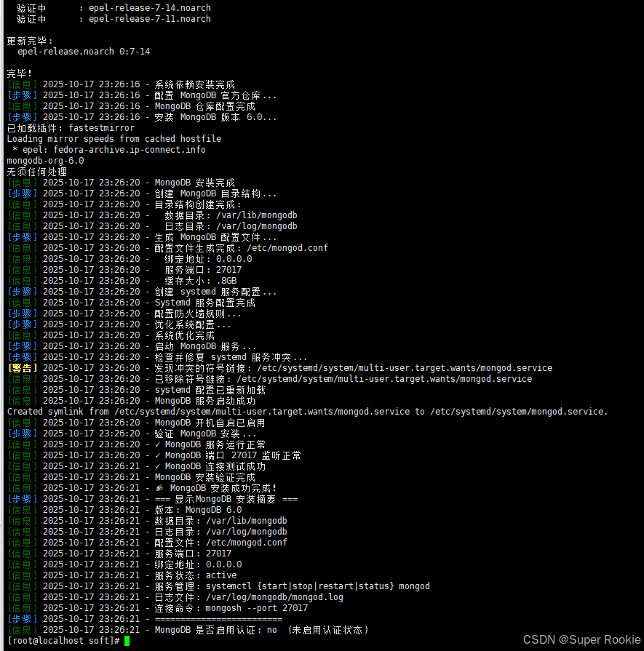Click '✓ MongoDB 端口 27017 监听正常' line
Image resolution: width=644 pixels, height=651 pixels.
pos(228,455)
